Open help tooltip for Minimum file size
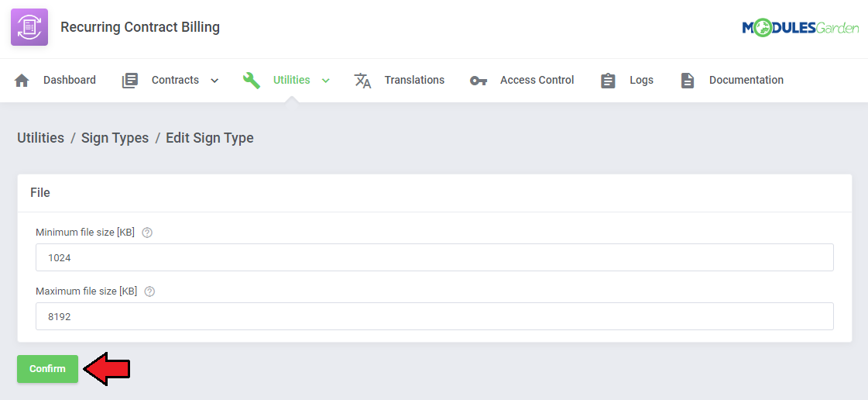 (x=147, y=233)
